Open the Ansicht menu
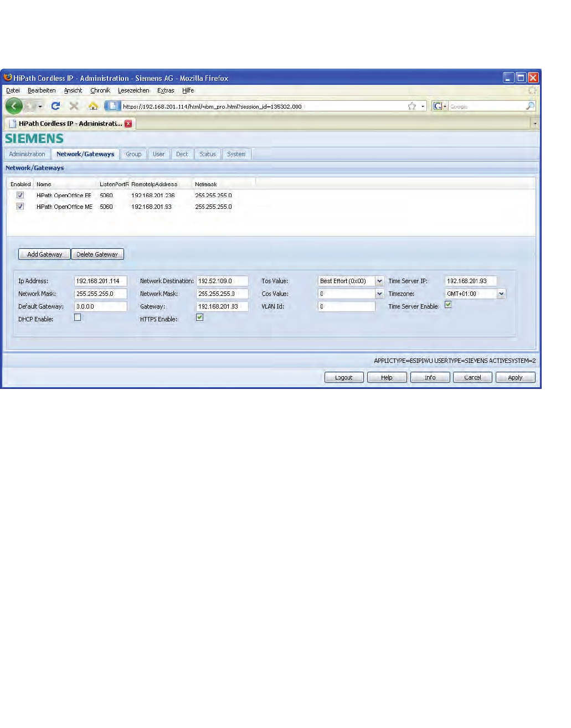This screenshot has height=728, width=571. 73,90
